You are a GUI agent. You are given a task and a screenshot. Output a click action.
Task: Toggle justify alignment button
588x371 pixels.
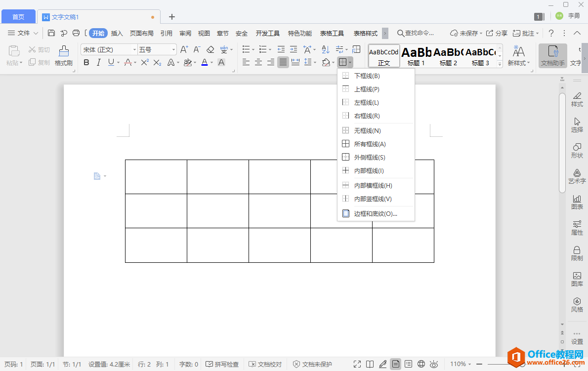[283, 63]
